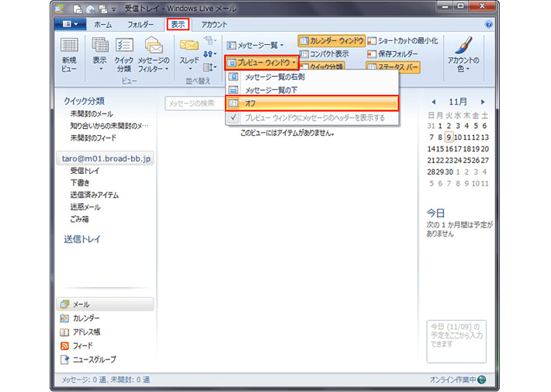The image size is (551, 392).
Task: Open アカウントの色 paintbrush icon
Action: (x=463, y=48)
